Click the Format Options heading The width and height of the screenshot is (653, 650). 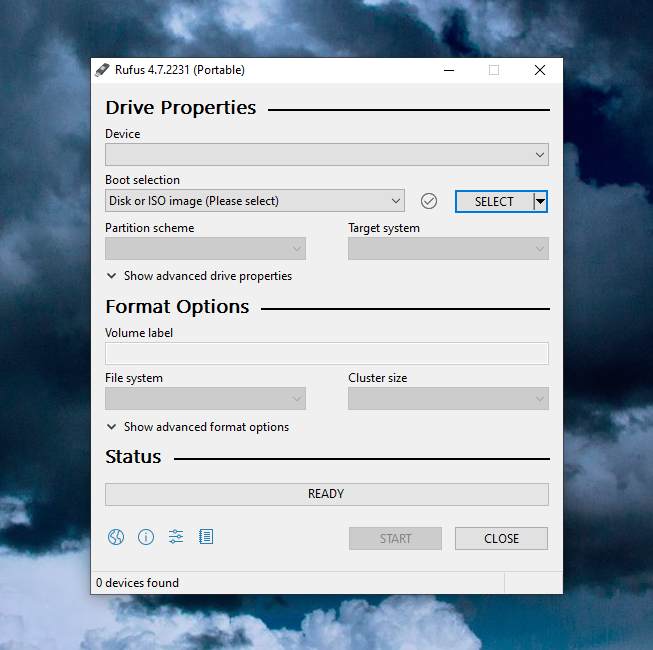tap(177, 307)
